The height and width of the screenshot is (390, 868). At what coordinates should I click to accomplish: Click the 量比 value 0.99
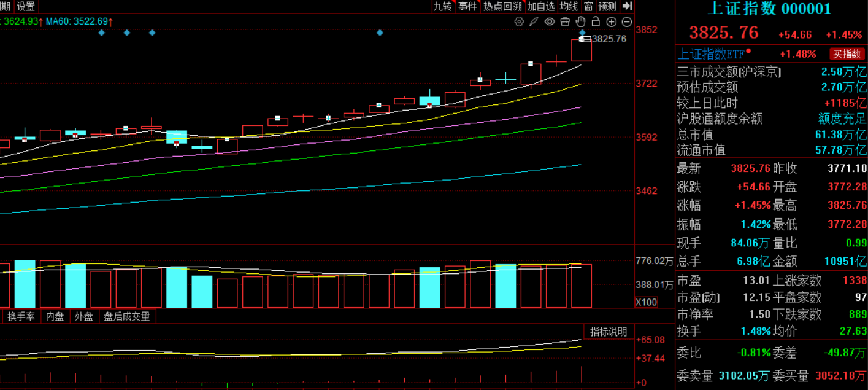(856, 243)
